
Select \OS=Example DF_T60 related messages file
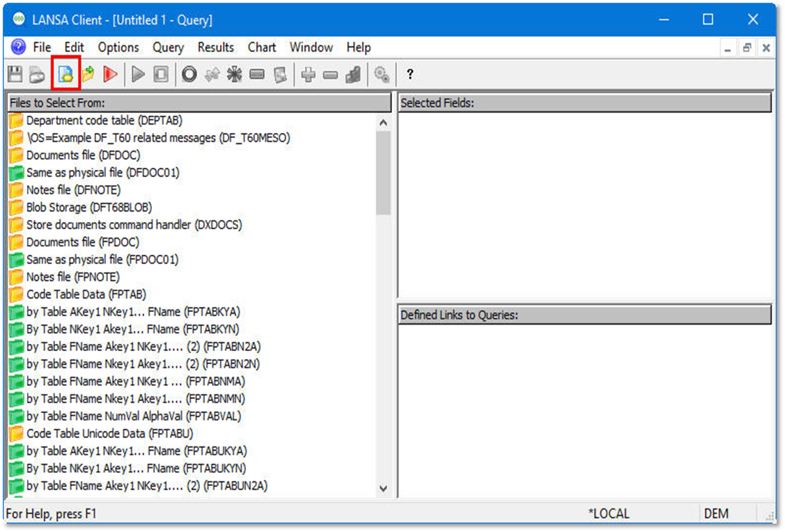[158, 138]
